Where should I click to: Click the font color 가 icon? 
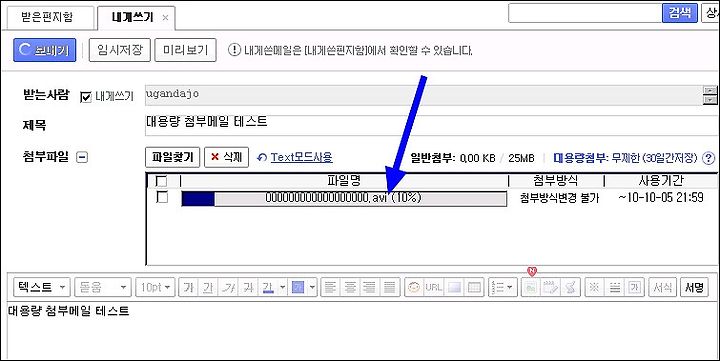coord(268,288)
